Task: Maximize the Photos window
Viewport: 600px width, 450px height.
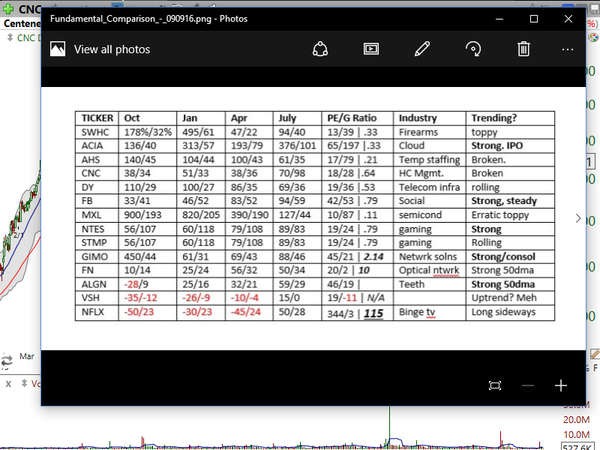Action: (x=534, y=19)
